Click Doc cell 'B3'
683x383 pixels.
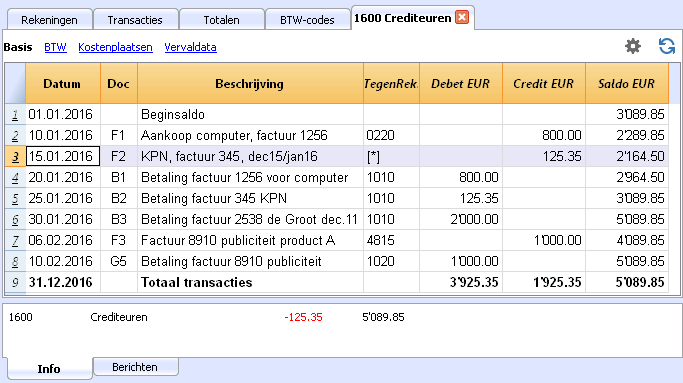119,219
